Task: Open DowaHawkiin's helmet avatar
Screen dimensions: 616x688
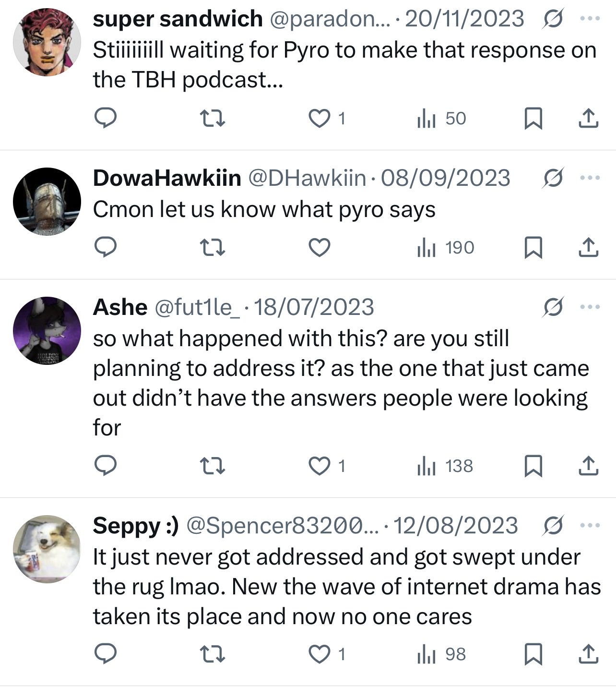Action: pyautogui.click(x=47, y=202)
